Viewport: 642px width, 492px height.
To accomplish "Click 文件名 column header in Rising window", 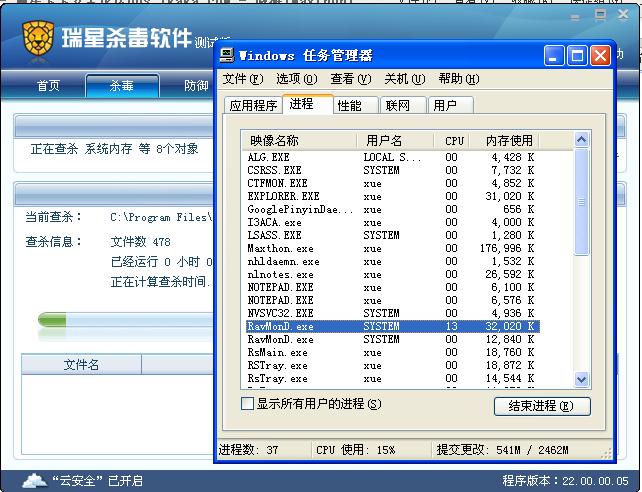I will [81, 364].
